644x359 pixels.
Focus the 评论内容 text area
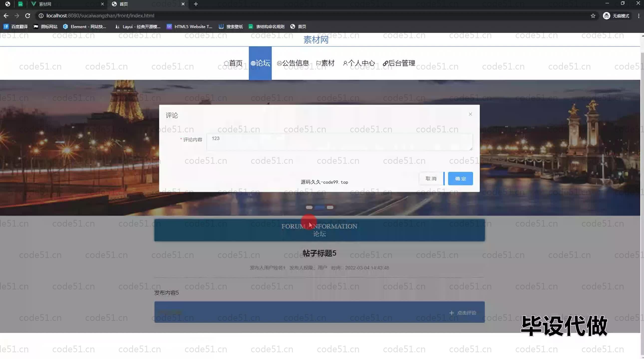click(339, 142)
